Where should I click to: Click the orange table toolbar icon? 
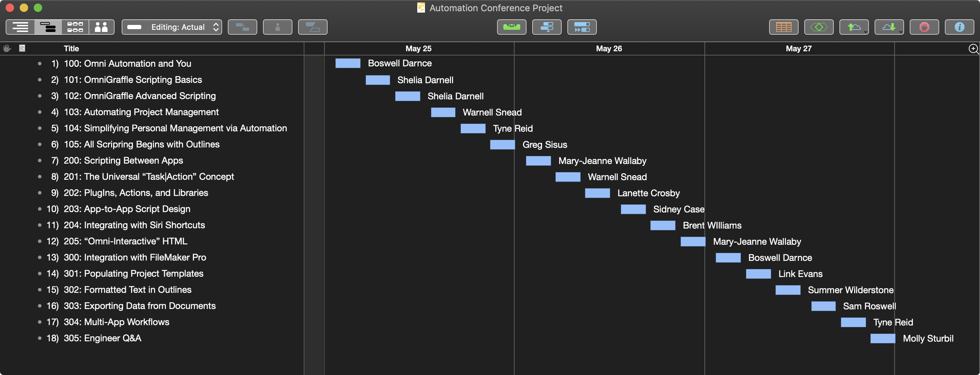(783, 27)
